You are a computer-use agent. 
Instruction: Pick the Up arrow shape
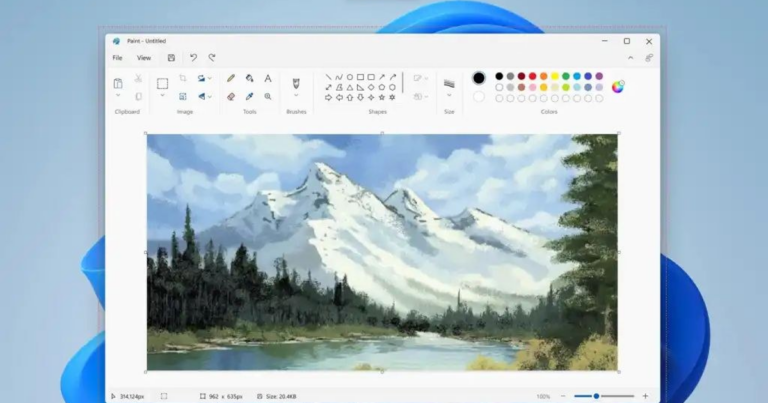(350, 97)
